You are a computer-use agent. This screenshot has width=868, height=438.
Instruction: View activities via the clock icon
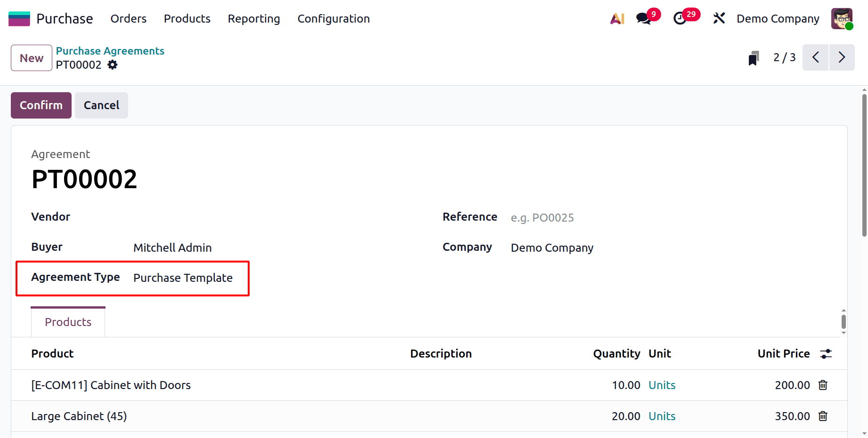(680, 18)
